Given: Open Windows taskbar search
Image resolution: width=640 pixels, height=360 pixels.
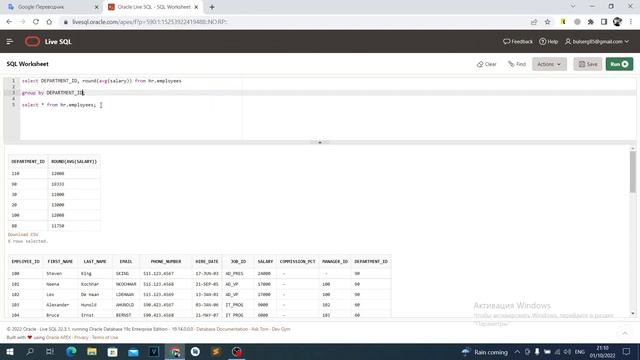Looking at the screenshot, I should click(30, 352).
